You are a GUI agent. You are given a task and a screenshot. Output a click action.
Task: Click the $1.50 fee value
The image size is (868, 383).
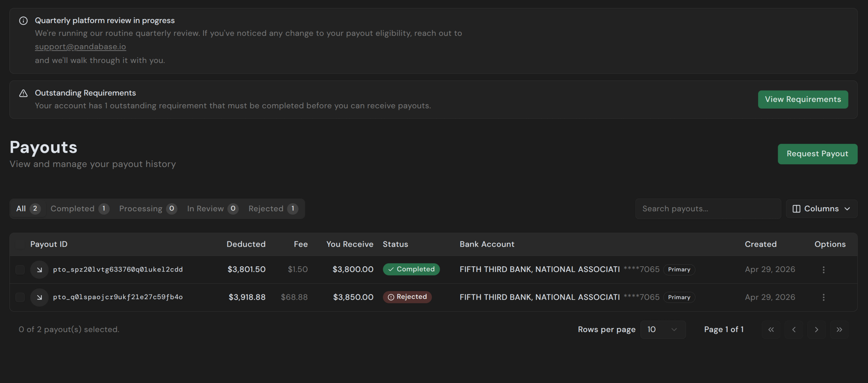tap(297, 270)
